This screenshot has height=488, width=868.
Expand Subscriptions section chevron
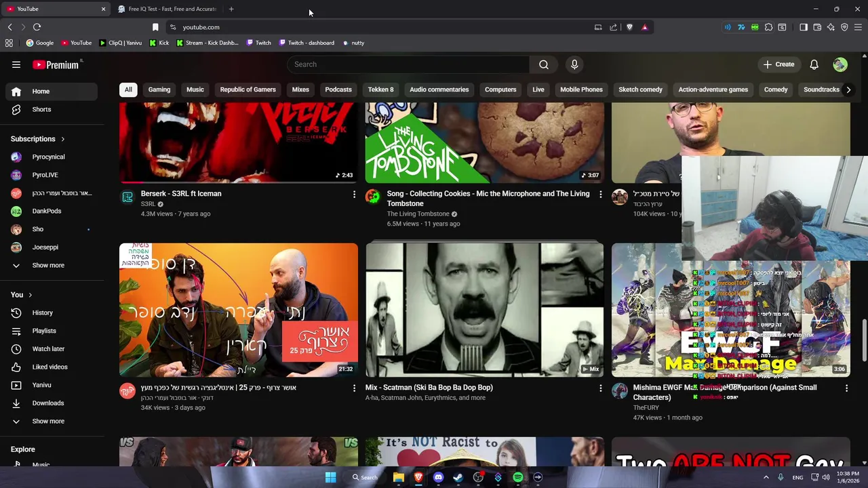click(63, 139)
